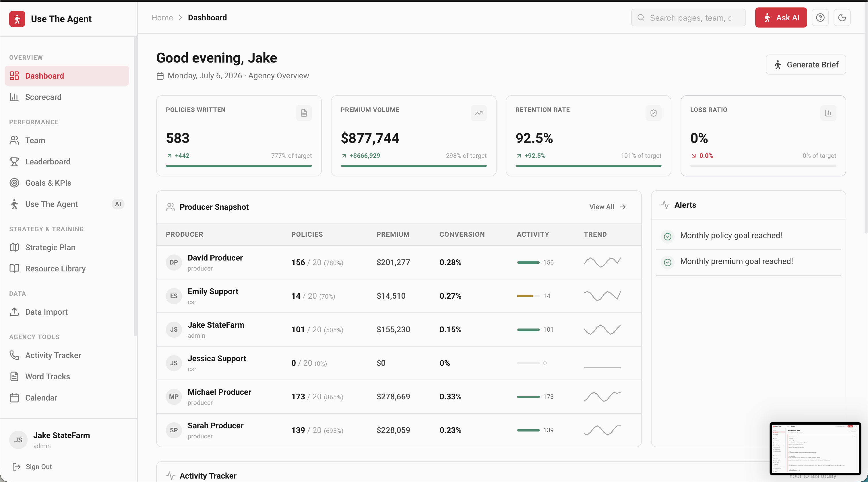The image size is (868, 482).
Task: Open the Scorecard page
Action: (67, 97)
